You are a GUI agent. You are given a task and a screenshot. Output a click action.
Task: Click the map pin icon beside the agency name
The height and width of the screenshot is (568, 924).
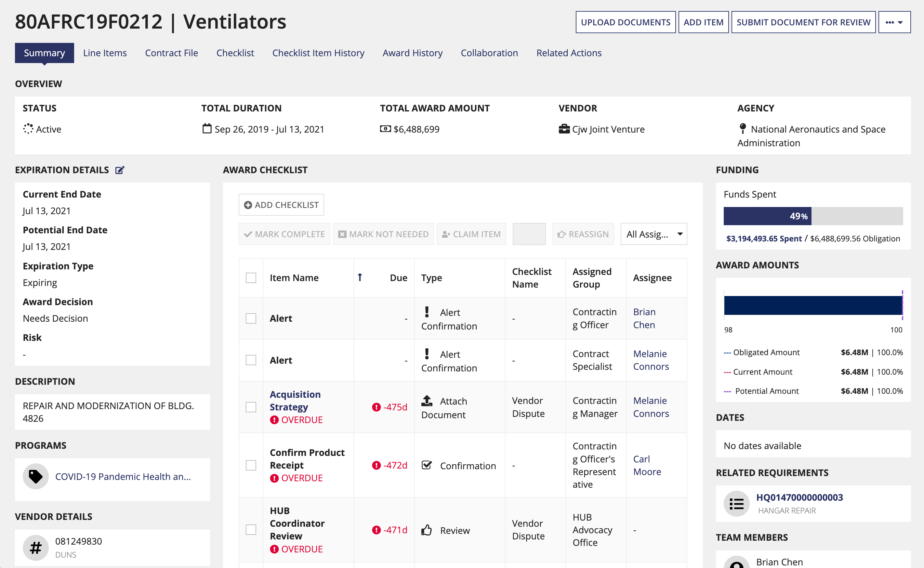click(743, 128)
